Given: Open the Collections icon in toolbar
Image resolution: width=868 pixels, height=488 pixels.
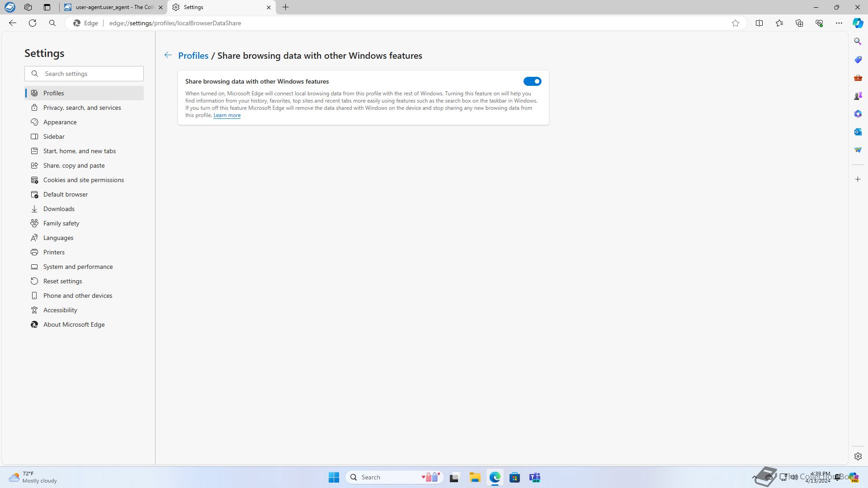Looking at the screenshot, I should (x=799, y=23).
